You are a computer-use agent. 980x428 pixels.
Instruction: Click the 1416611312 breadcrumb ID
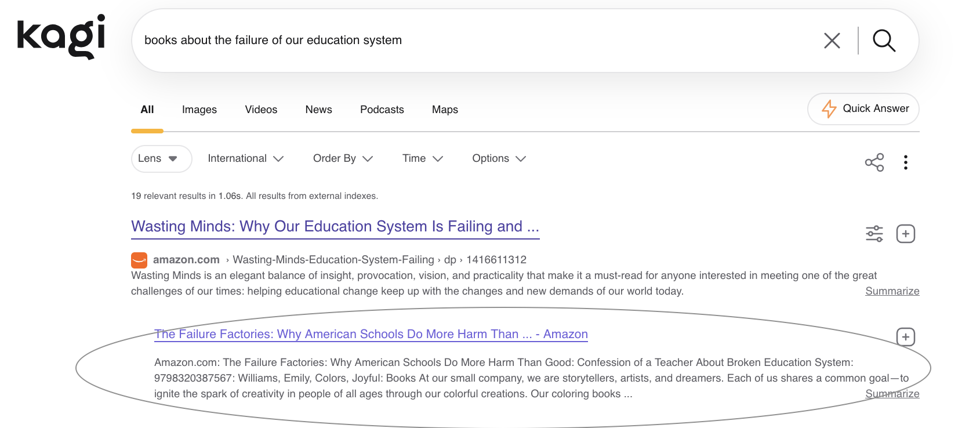tap(496, 260)
